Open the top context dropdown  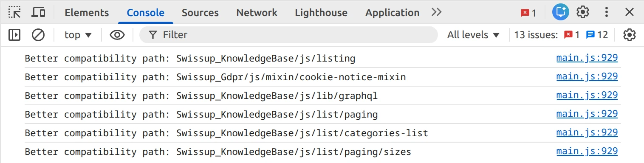78,35
